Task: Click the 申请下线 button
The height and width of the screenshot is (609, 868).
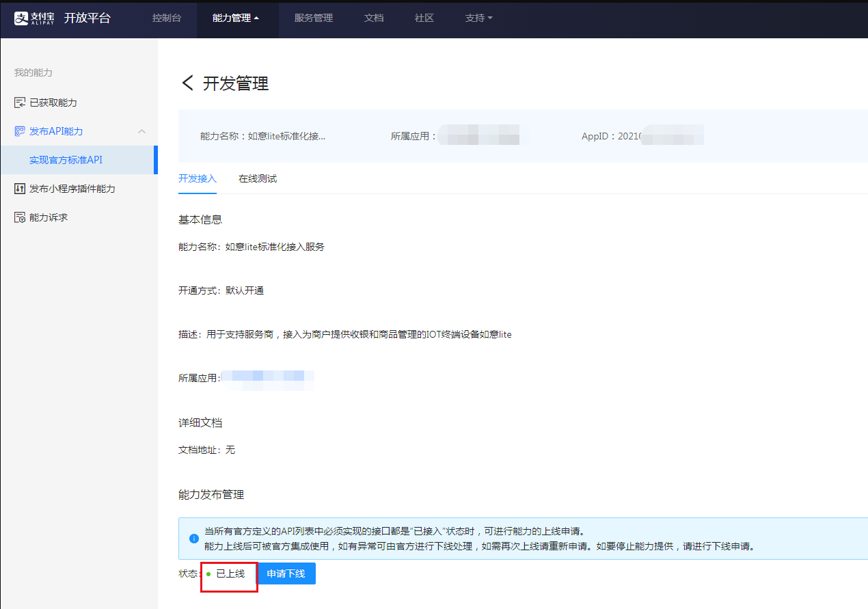Action: click(286, 573)
